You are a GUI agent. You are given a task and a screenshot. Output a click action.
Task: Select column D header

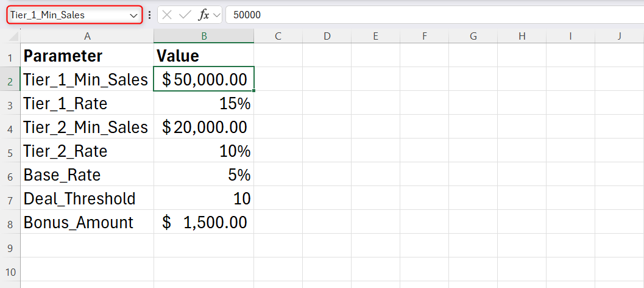coord(327,36)
